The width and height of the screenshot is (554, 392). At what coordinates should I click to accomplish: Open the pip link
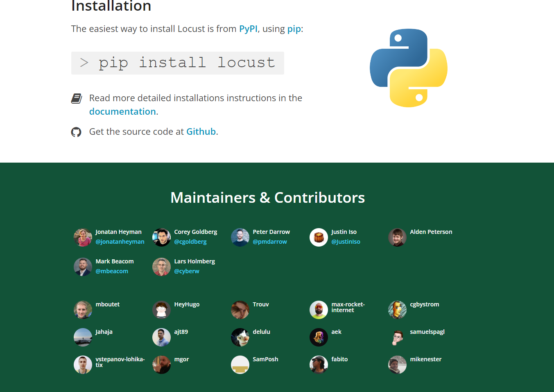pyautogui.click(x=294, y=29)
